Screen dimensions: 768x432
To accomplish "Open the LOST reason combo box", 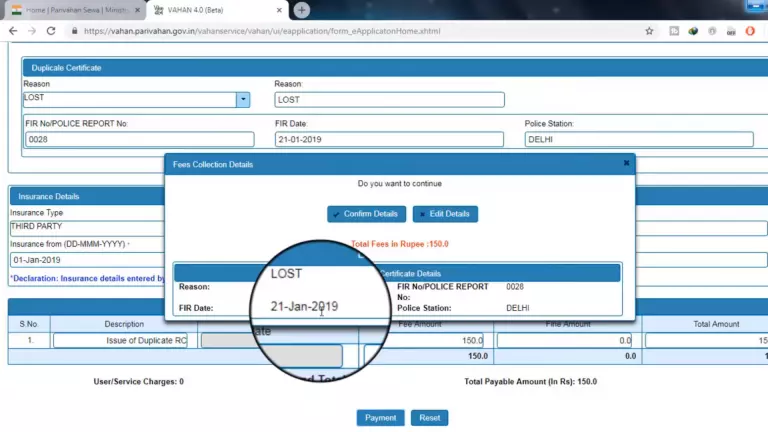I will (x=129, y=99).
